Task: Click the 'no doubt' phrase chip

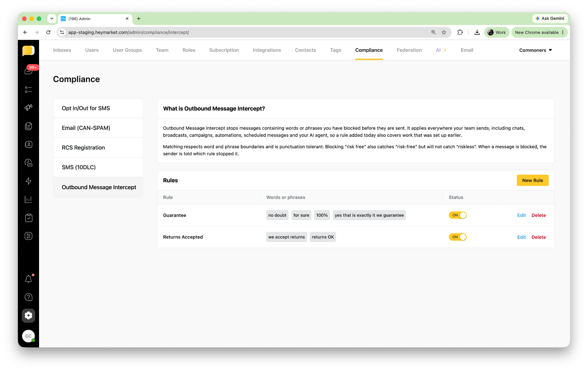Action: [x=277, y=215]
